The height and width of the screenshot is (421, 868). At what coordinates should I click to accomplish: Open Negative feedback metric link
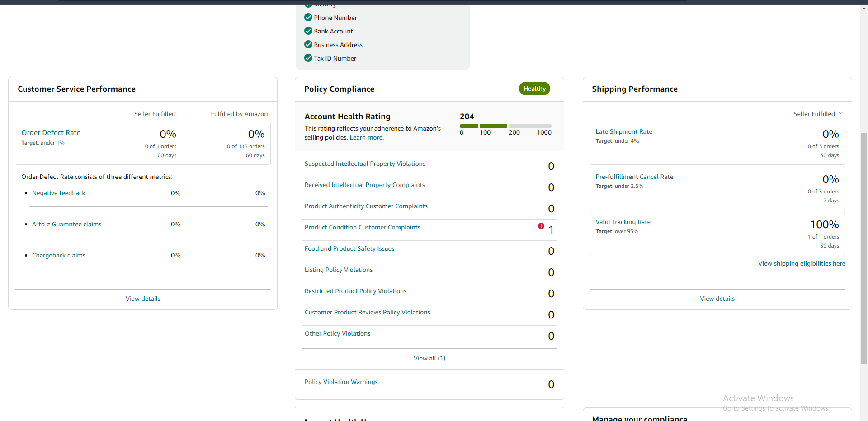58,193
